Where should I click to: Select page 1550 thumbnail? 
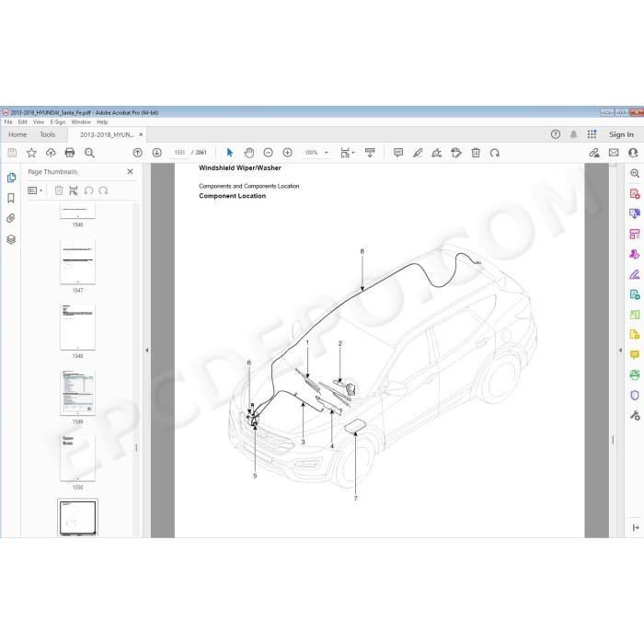point(77,458)
